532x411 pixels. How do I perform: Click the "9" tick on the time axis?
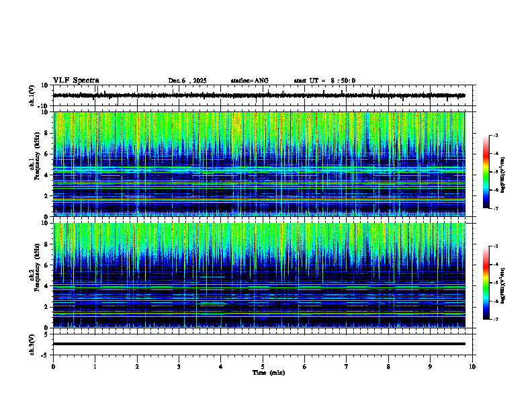coord(430,367)
